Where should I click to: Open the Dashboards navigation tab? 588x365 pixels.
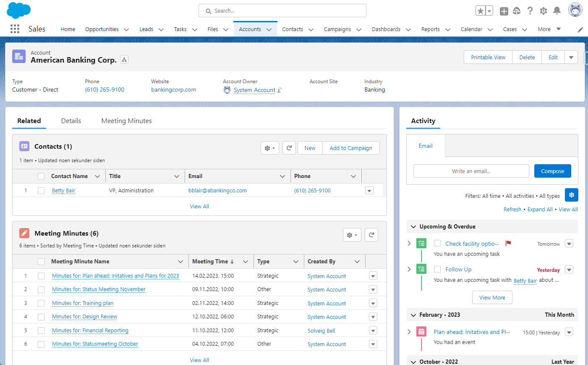[386, 29]
